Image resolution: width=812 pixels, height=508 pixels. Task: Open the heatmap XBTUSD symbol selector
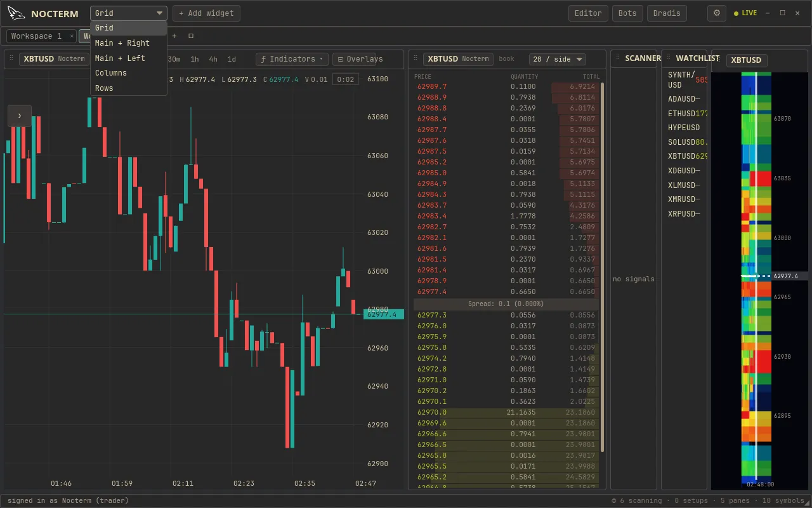[746, 60]
